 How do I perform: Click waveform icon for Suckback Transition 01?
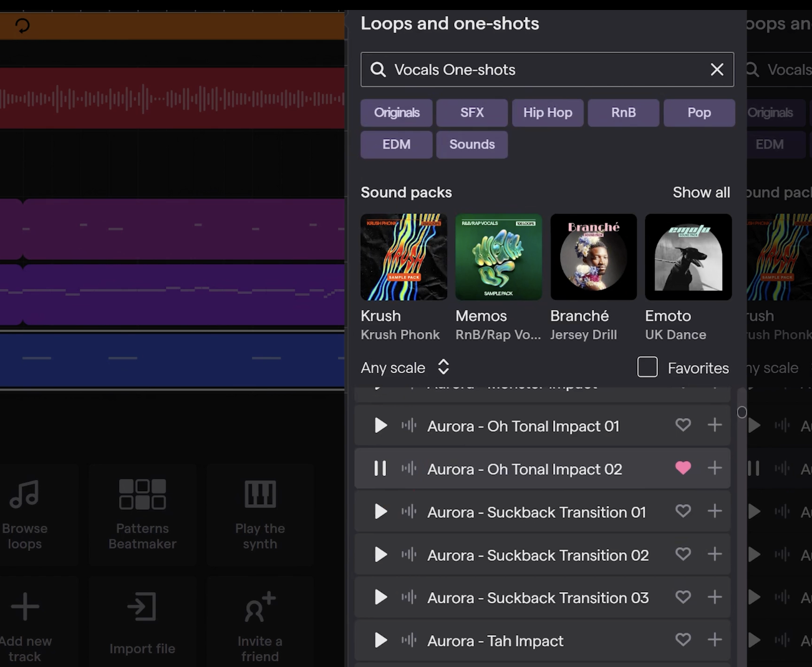(x=409, y=512)
